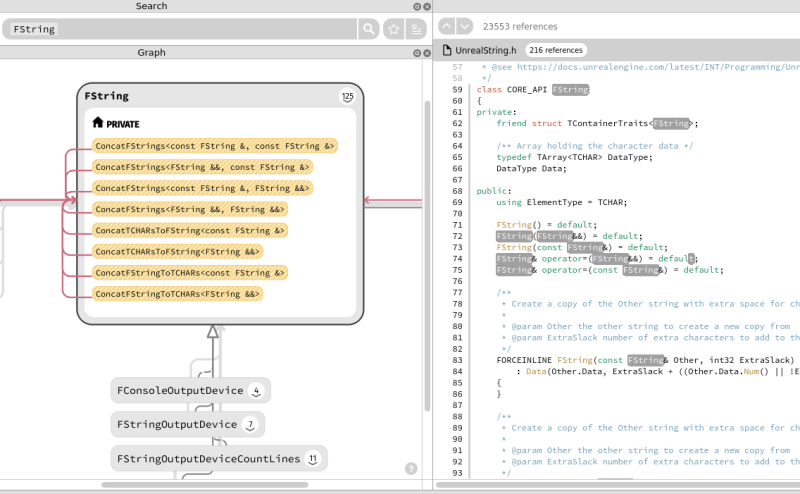Click the search magnifier button
This screenshot has width=800, height=494.
tap(369, 30)
